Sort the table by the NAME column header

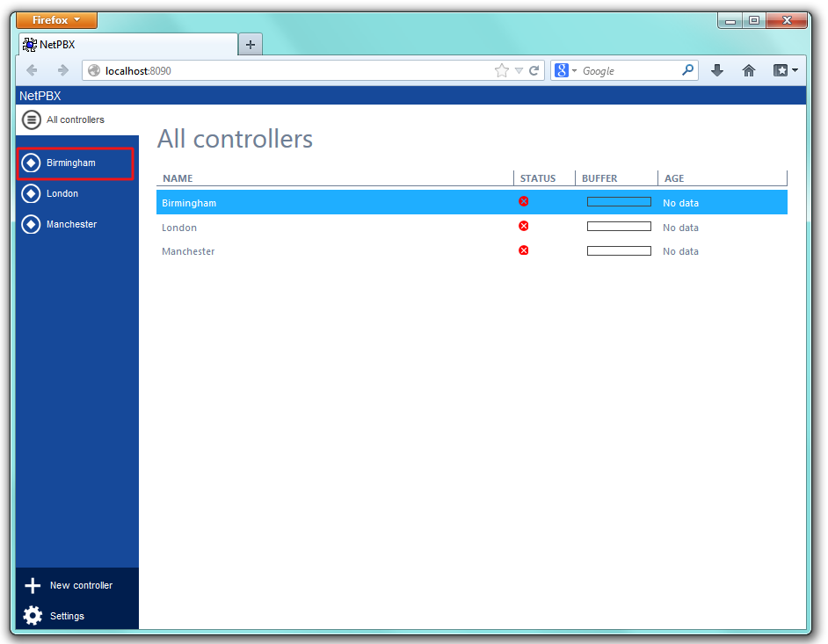178,178
